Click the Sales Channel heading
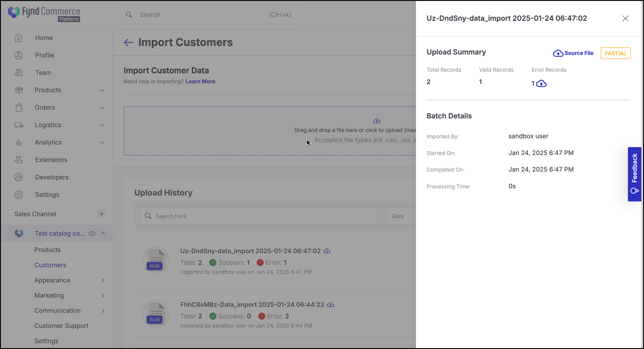The image size is (644, 349). [x=35, y=214]
